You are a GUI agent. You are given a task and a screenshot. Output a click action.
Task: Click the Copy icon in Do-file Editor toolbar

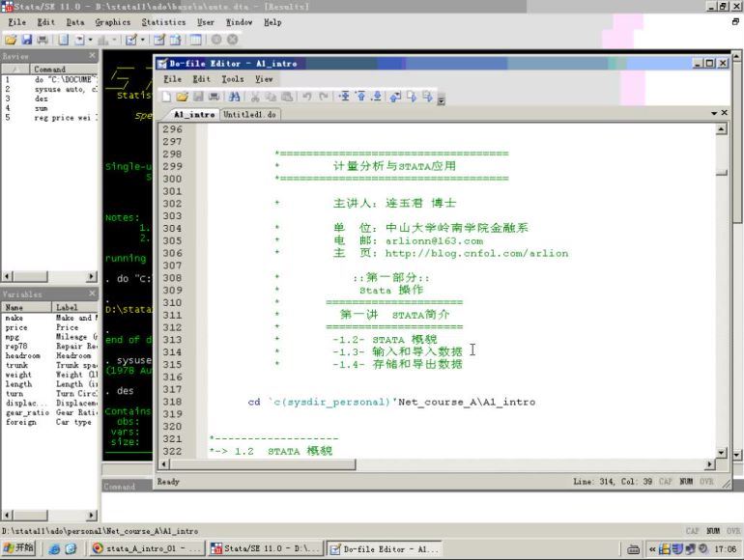point(271,97)
